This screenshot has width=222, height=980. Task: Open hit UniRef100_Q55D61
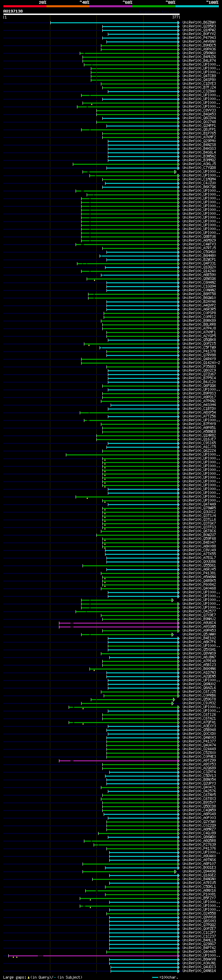tap(199, 565)
